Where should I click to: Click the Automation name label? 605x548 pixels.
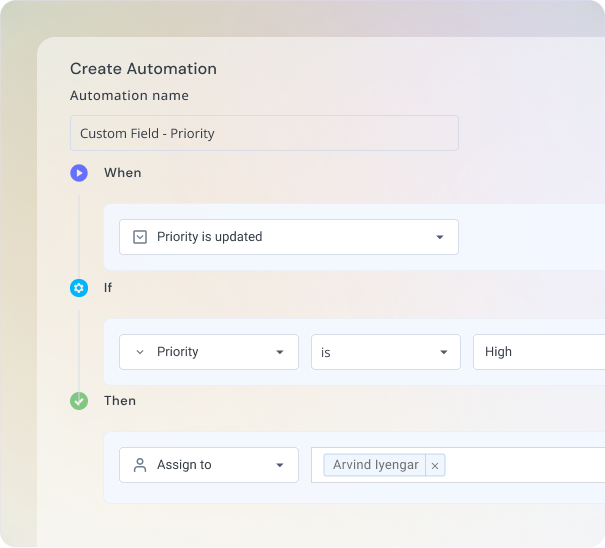(x=129, y=95)
